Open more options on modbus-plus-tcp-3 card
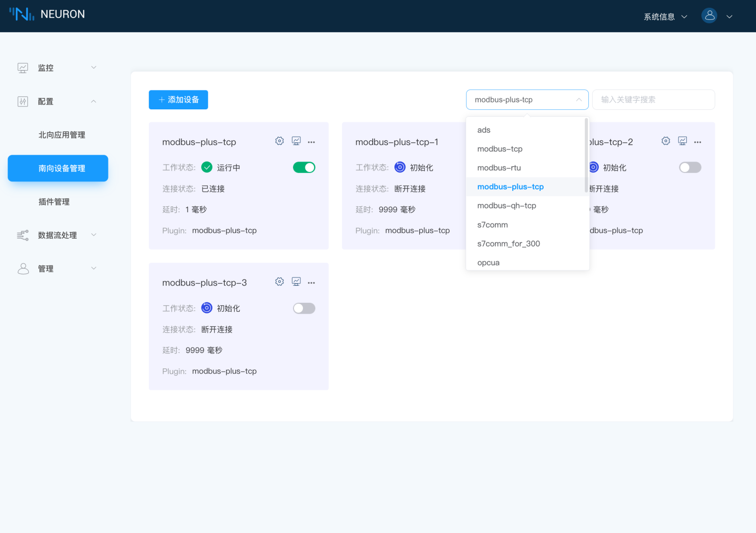Viewport: 756px width, 533px height. (311, 283)
